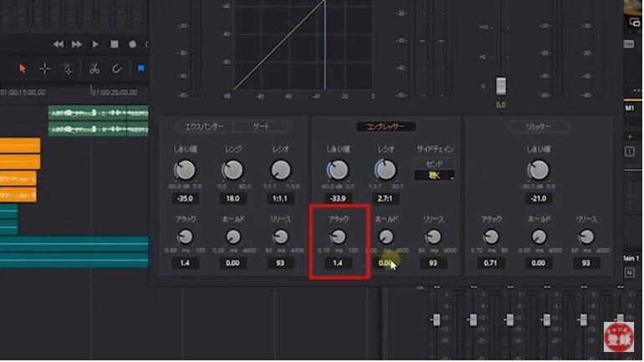Select the edit selection tool beside crosshair
The width and height of the screenshot is (644, 362).
coord(68,69)
